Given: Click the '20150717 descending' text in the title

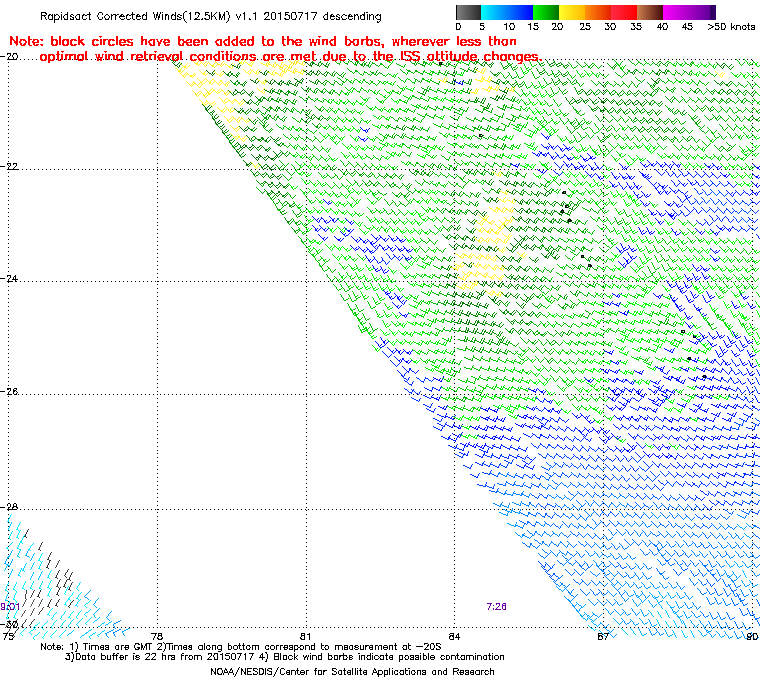Looking at the screenshot, I should [x=322, y=16].
